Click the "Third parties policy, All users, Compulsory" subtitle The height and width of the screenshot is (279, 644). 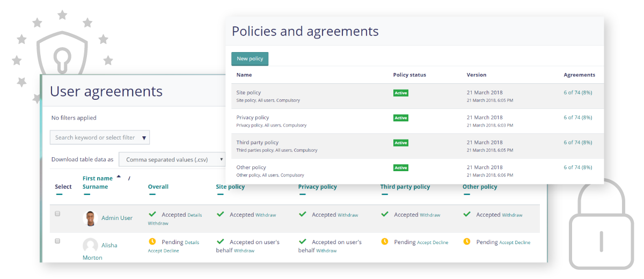(x=277, y=150)
